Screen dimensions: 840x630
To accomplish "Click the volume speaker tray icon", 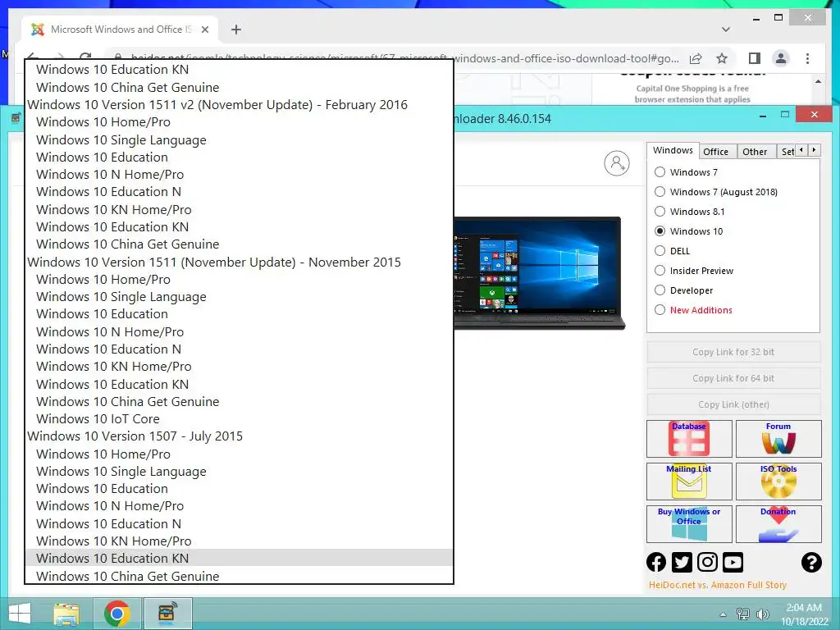I will coord(763,614).
